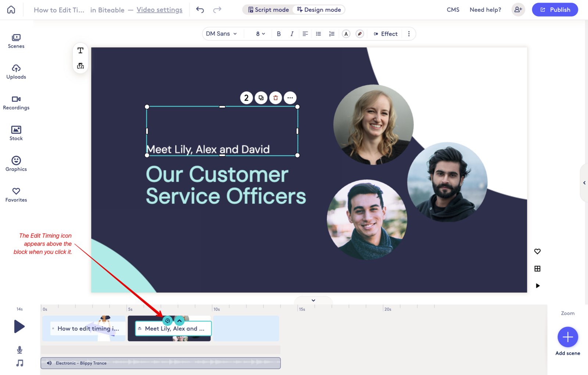Click the Publish button
The width and height of the screenshot is (588, 375).
555,10
